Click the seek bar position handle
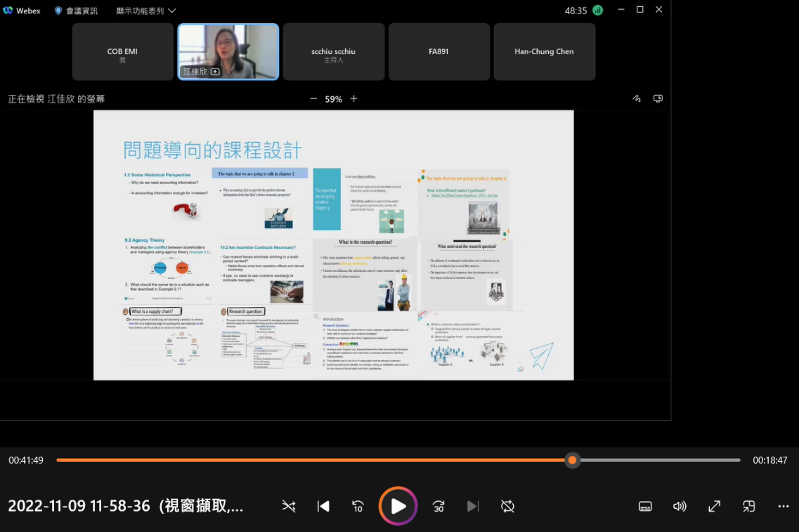This screenshot has height=532, width=799. (572, 460)
